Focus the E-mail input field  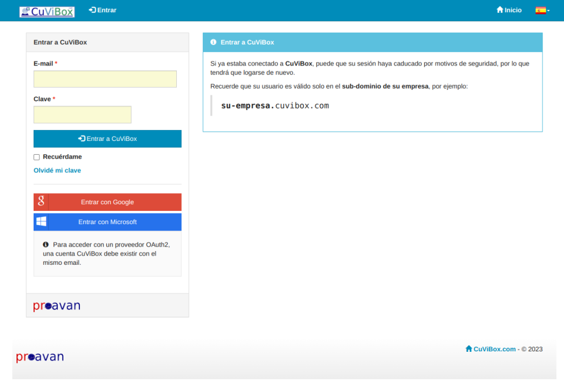105,79
